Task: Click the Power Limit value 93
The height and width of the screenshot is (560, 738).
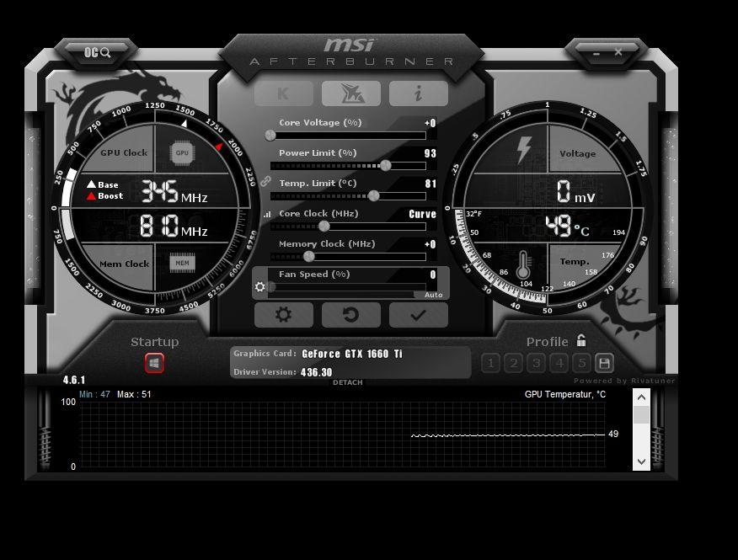Action: coord(430,153)
